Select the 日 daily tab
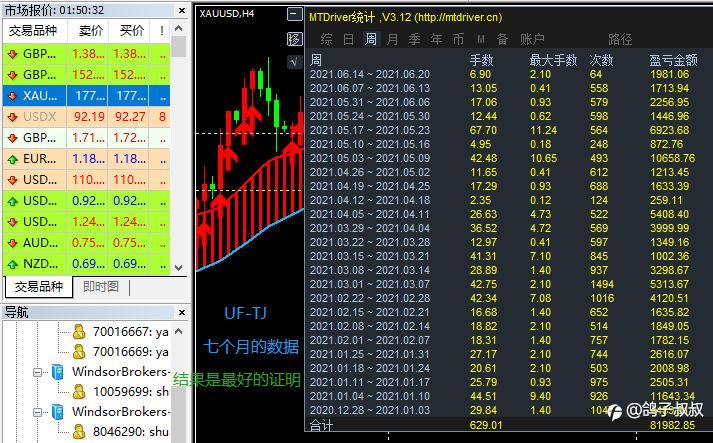Image resolution: width=713 pixels, height=443 pixels. tap(348, 40)
